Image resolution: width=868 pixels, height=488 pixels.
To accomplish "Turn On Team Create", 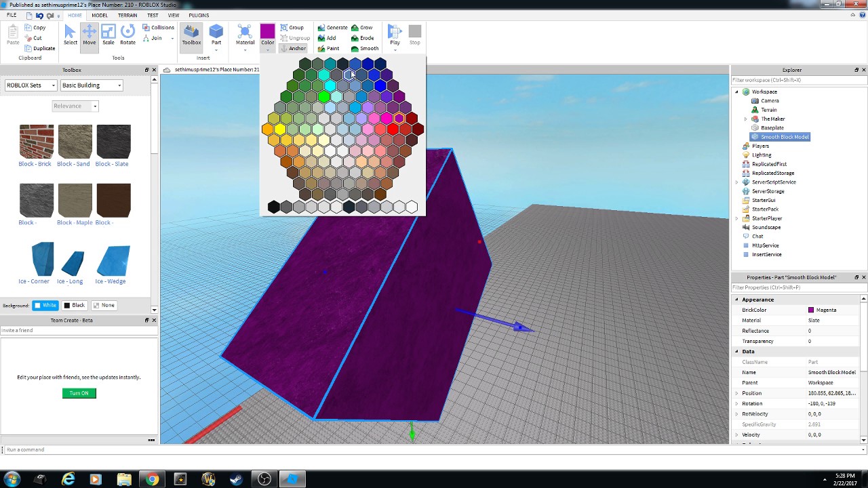I will pos(79,393).
